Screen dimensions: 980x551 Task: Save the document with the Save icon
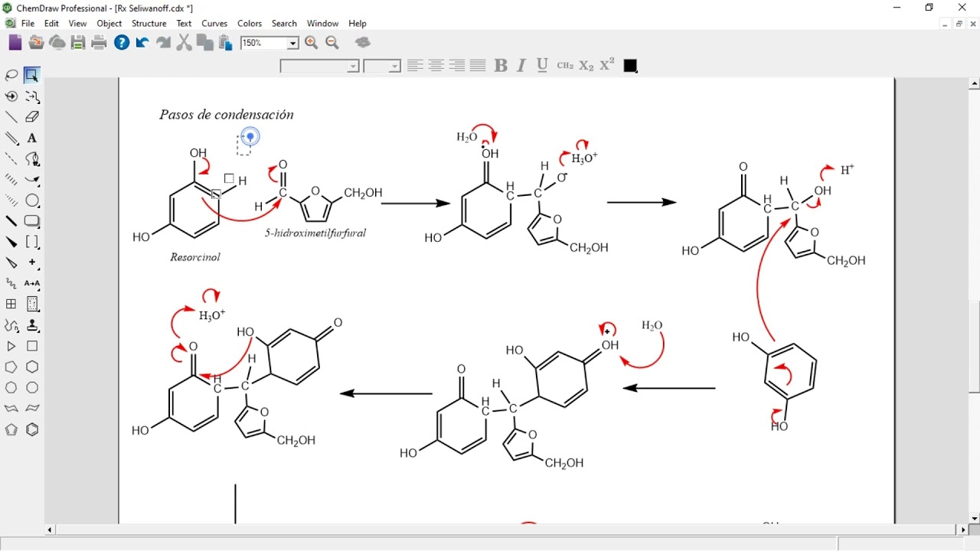point(78,43)
